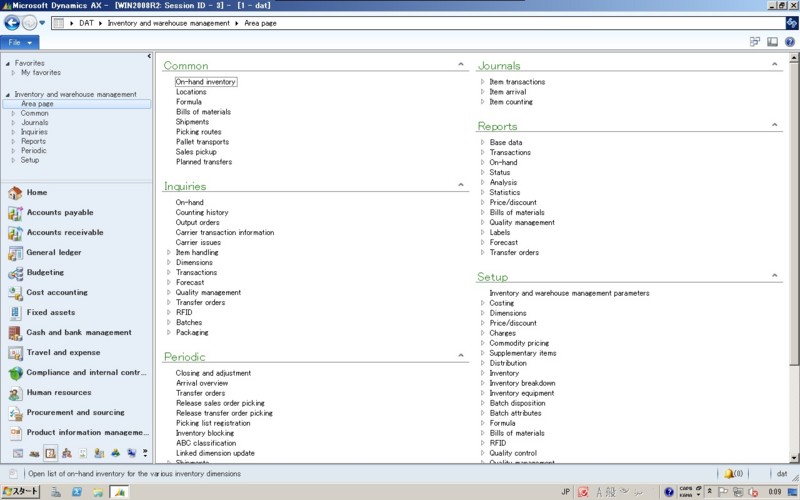Expand Setup in navigation tree
Screen dimensions: 800x500
[x=13, y=160]
